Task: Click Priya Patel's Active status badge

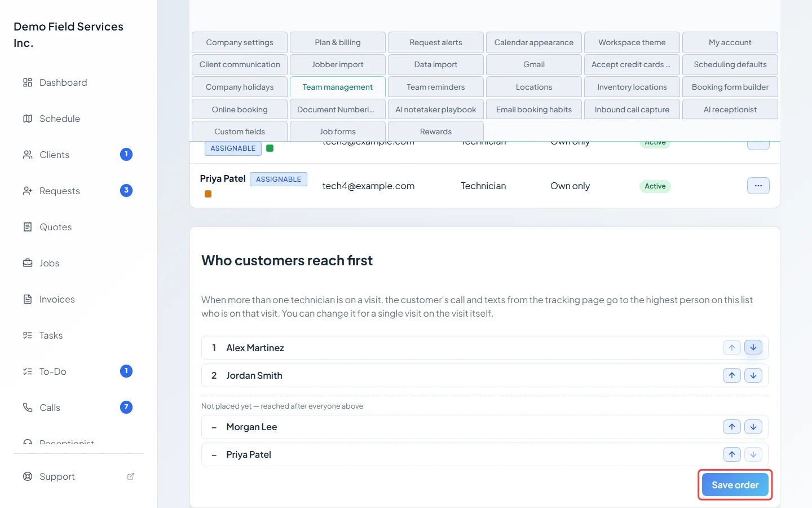Action: (655, 186)
